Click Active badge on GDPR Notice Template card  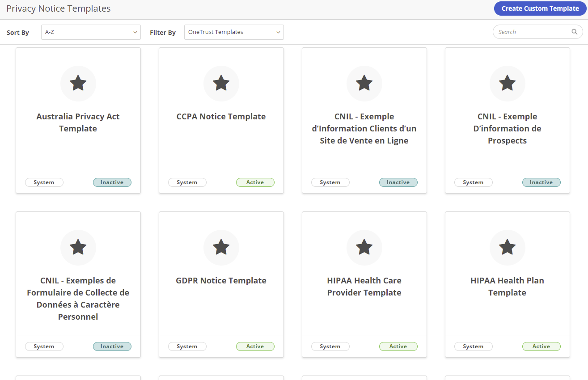point(255,346)
